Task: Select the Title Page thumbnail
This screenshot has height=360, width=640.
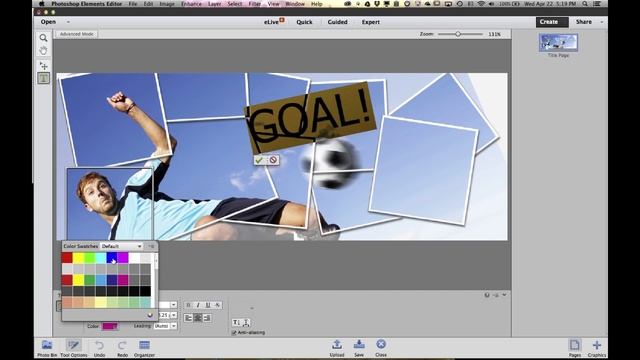Action: pyautogui.click(x=558, y=43)
